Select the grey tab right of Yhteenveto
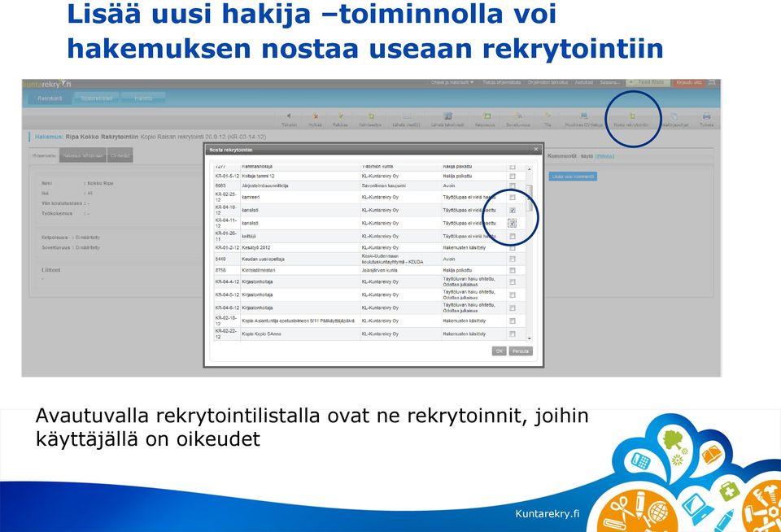This screenshot has height=532, width=781. 84,155
